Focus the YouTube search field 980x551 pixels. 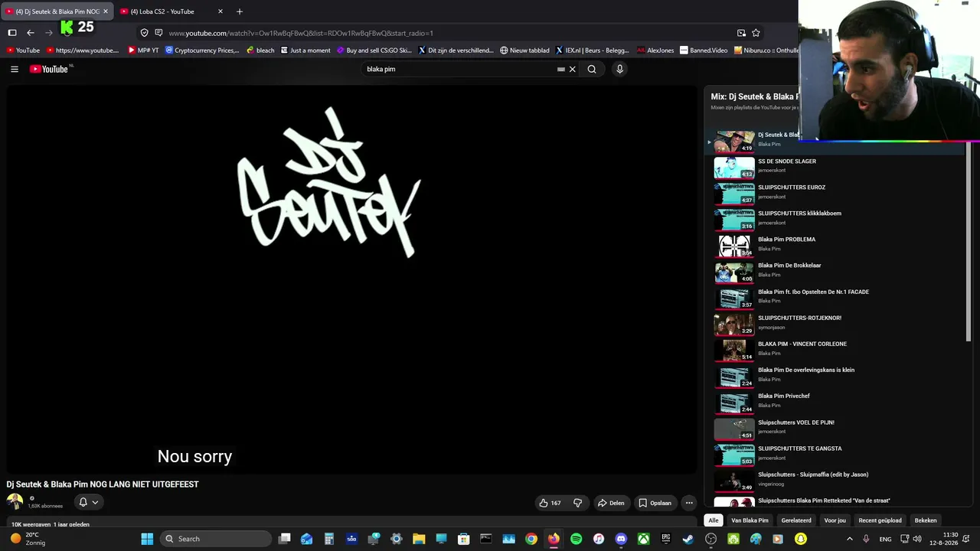point(459,69)
